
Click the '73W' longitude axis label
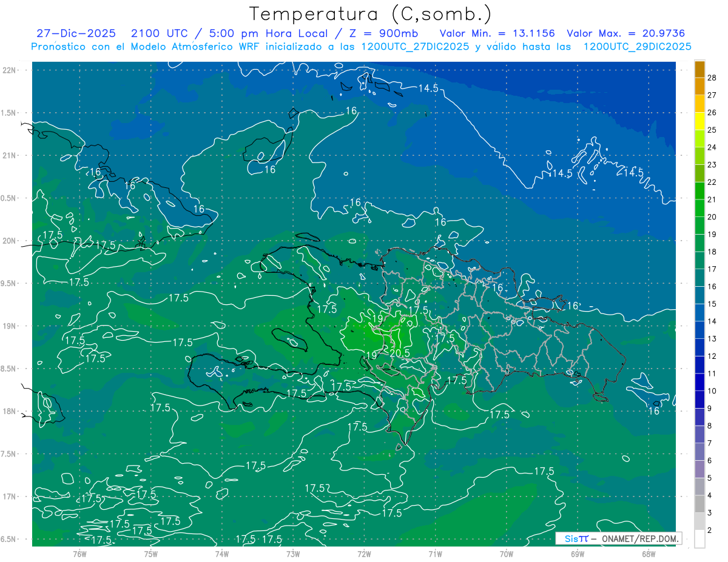pyautogui.click(x=293, y=554)
